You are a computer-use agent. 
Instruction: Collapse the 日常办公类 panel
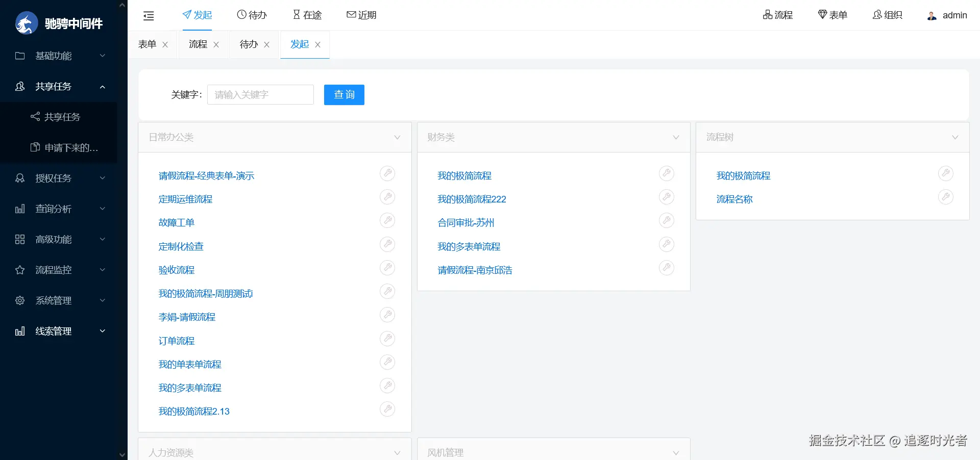pyautogui.click(x=397, y=137)
